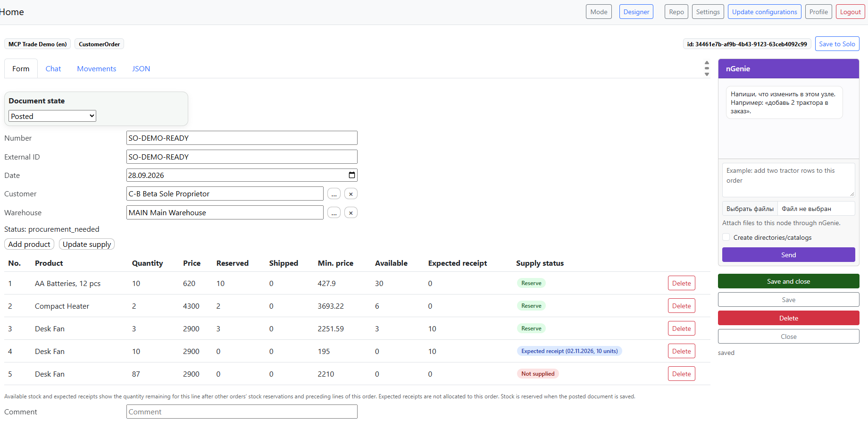
Task: Click the document id badge
Action: coord(747,44)
